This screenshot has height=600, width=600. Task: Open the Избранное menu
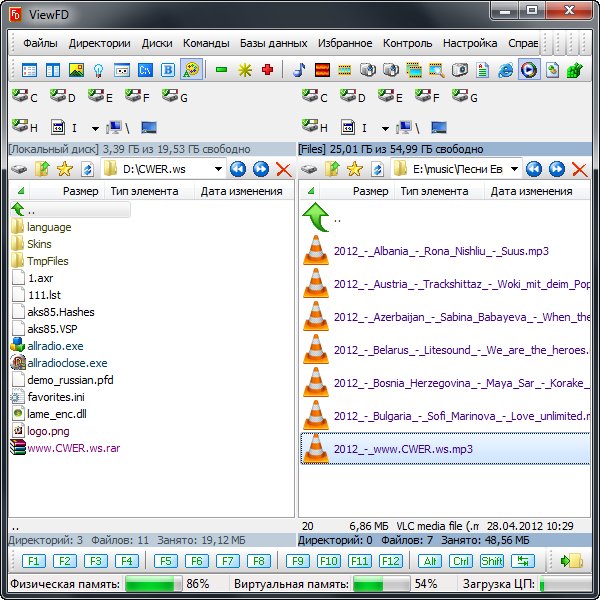point(345,43)
